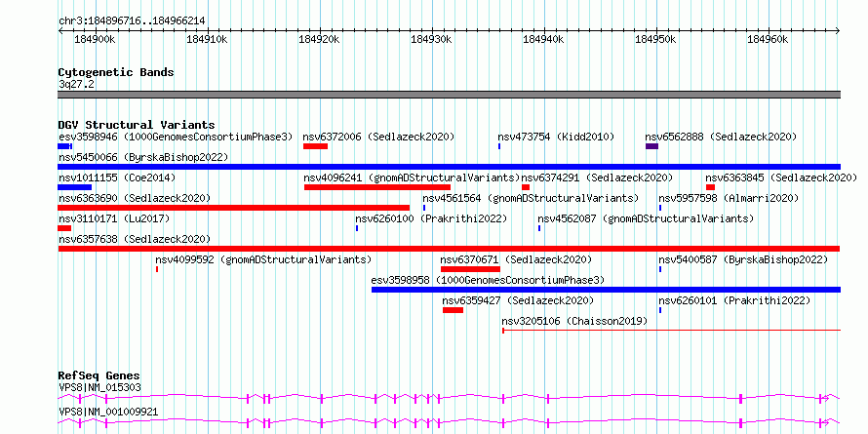The image size is (868, 434).
Task: Select the nsv6363690 long red bar
Action: point(234,208)
